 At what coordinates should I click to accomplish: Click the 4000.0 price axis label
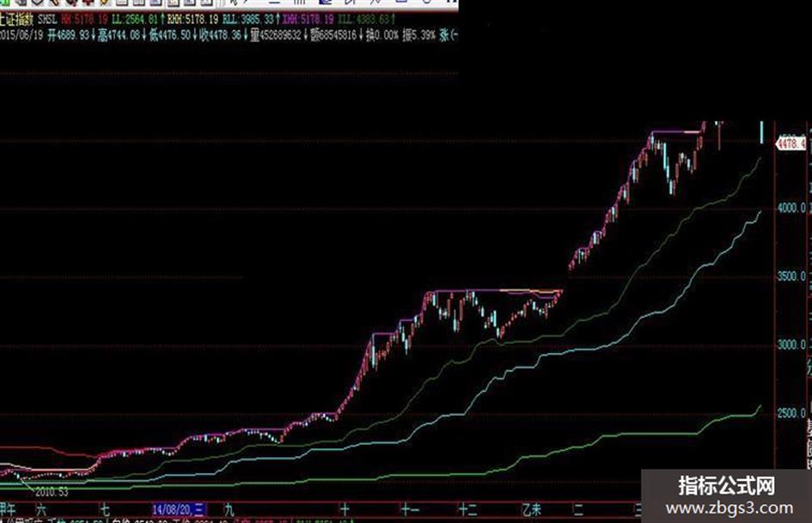click(x=791, y=208)
